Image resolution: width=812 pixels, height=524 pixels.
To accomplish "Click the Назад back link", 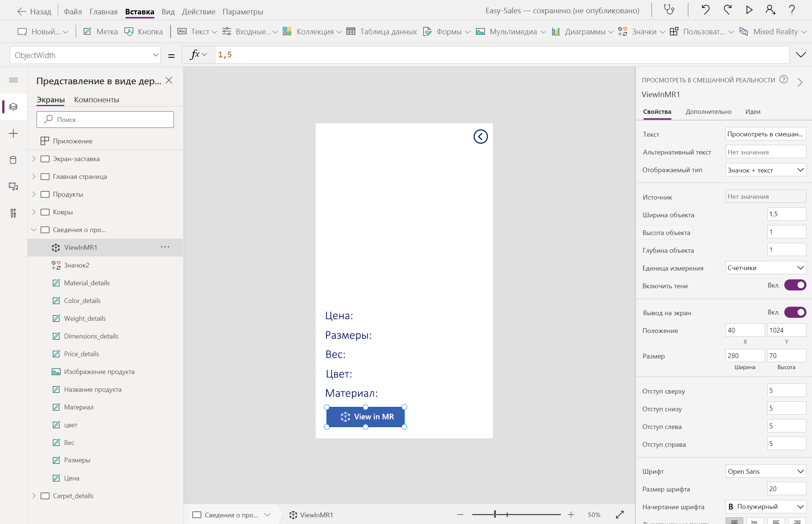I will [x=34, y=11].
